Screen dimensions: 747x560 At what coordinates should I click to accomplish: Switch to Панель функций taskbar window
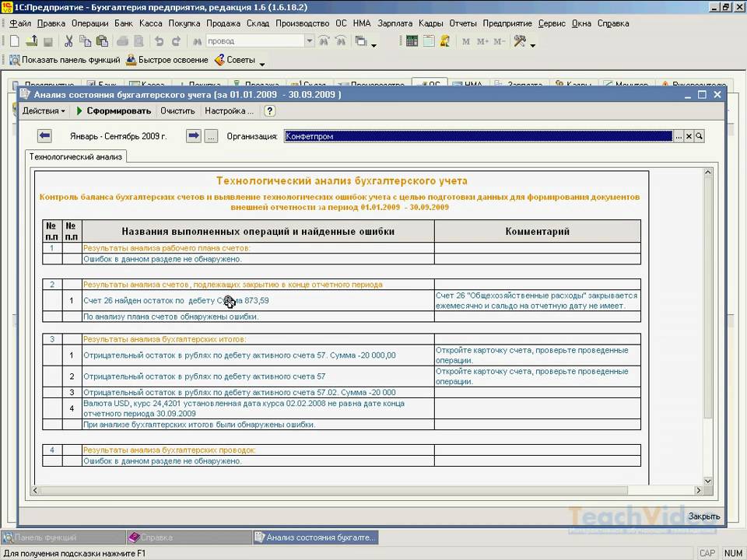pos(63,537)
